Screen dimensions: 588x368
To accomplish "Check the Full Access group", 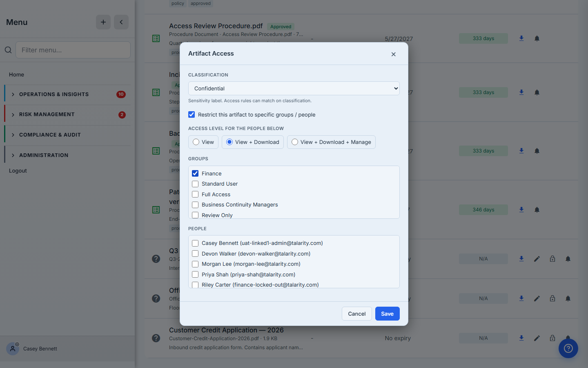I will pyautogui.click(x=195, y=194).
